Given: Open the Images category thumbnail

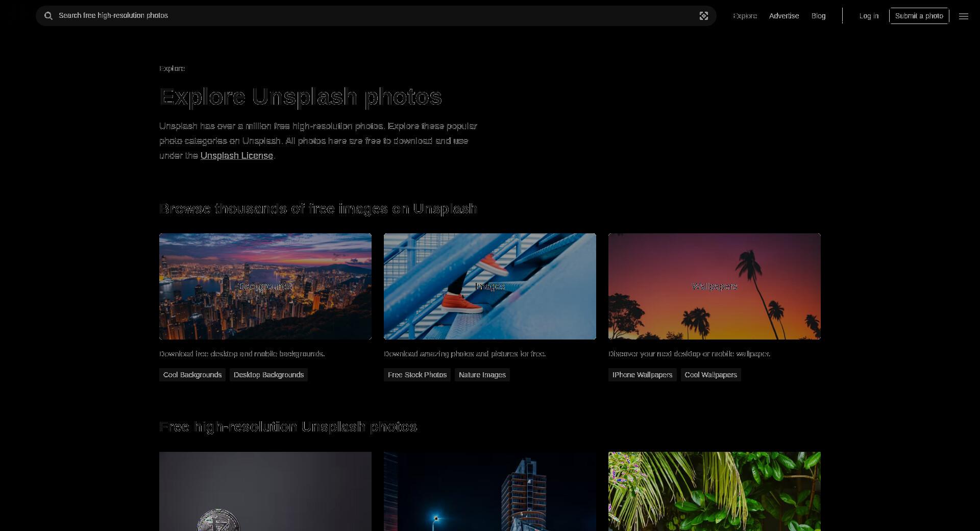Looking at the screenshot, I should click(x=490, y=286).
